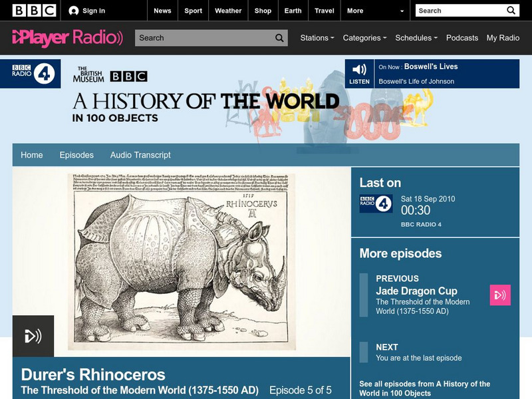
Task: Click the BBC Radio 4 logo in Last on
Action: pos(376,203)
